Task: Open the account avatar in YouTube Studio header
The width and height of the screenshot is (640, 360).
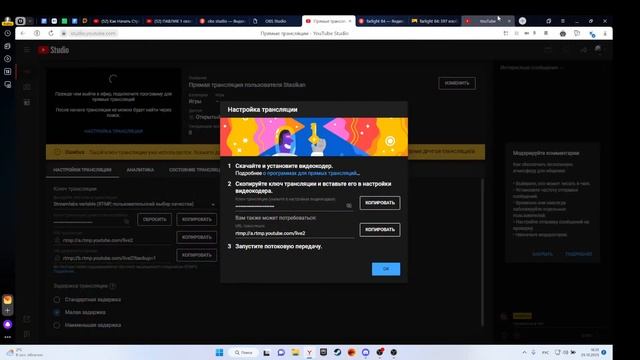Action: (x=598, y=49)
